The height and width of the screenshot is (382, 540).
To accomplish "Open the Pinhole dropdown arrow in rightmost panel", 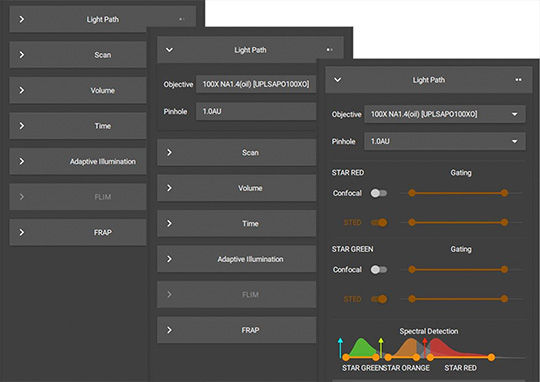I will (x=515, y=141).
